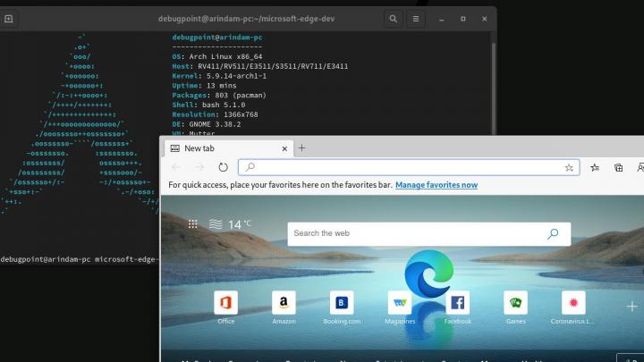644x362 pixels.
Task: Click the Office quick link tile
Action: point(225,303)
